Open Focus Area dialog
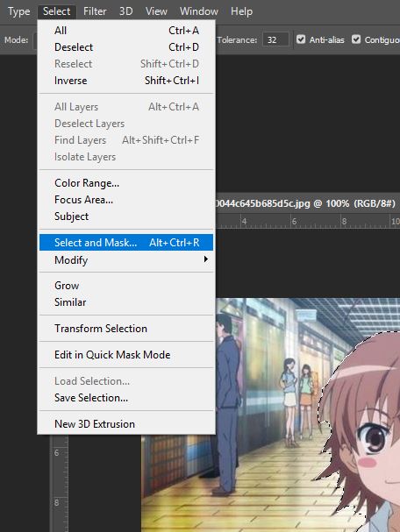Viewport: 400px width, 532px height. 126,200
